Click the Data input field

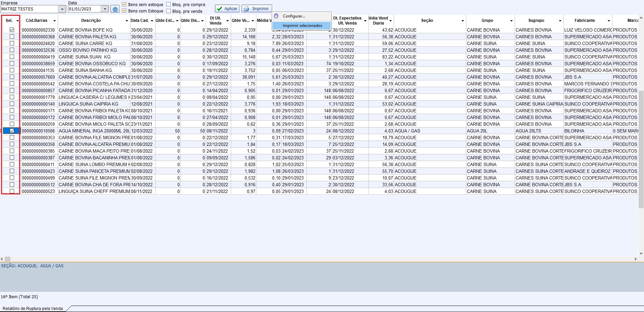[x=84, y=9]
